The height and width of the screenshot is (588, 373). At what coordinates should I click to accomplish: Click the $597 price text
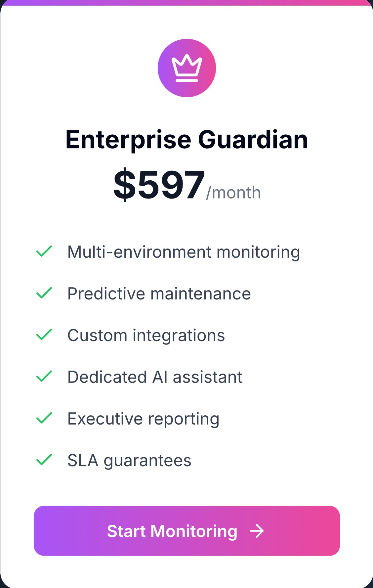[158, 184]
